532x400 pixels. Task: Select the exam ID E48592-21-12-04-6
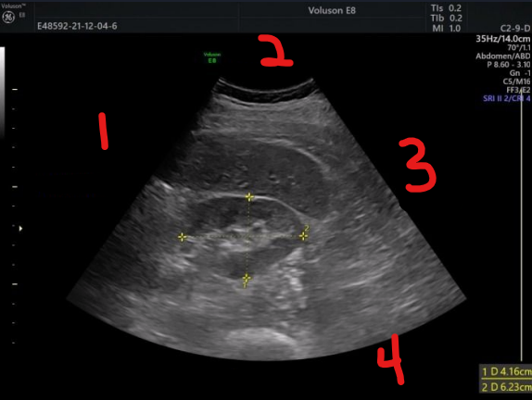point(77,26)
